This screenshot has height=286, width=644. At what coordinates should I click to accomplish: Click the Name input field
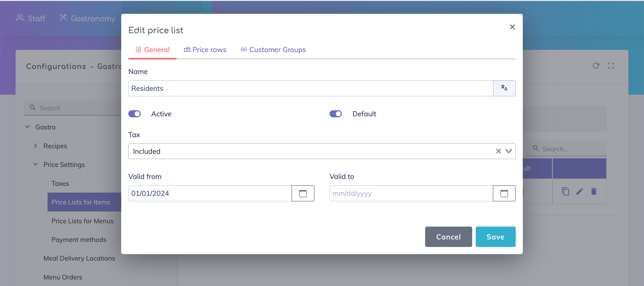(x=310, y=88)
